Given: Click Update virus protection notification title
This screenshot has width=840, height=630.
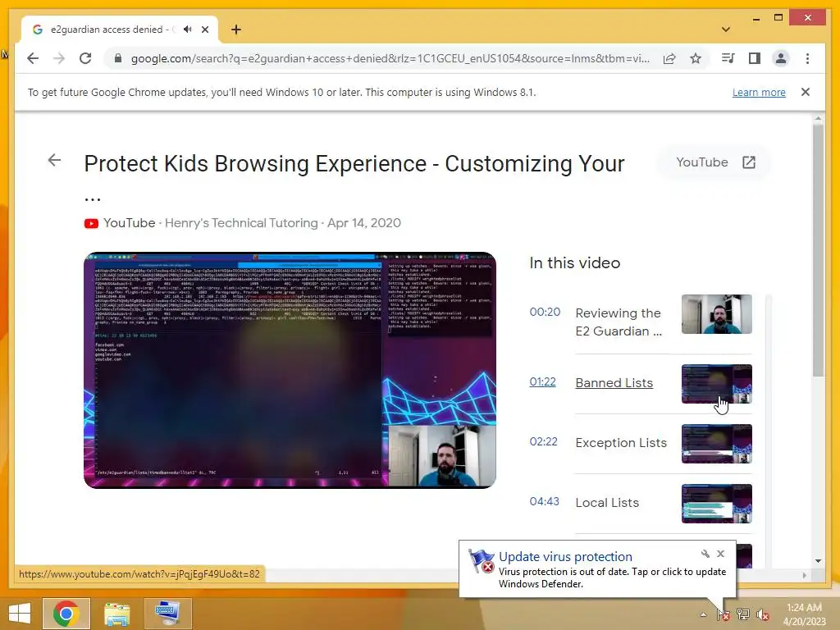Looking at the screenshot, I should click(565, 557).
